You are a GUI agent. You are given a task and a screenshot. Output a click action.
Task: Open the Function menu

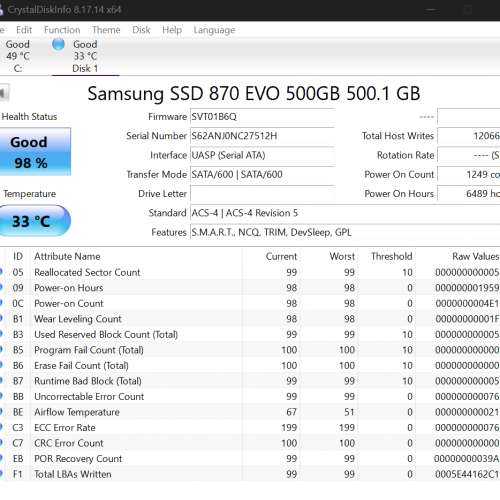click(62, 30)
